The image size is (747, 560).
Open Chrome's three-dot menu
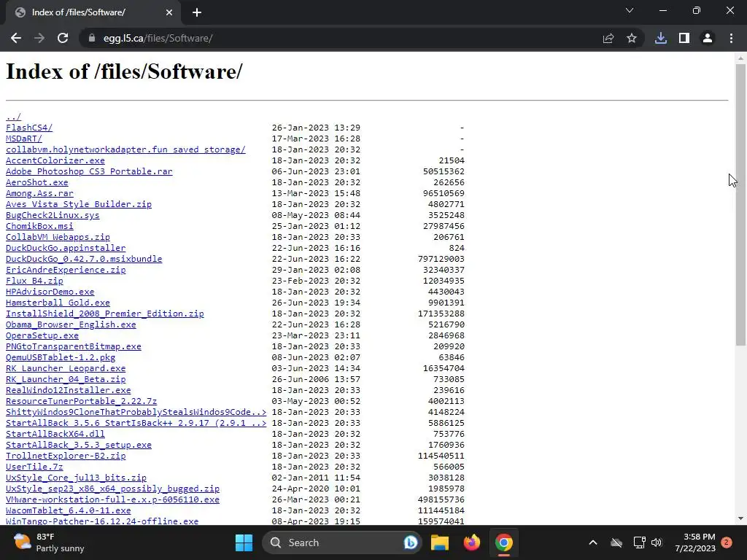[731, 38]
